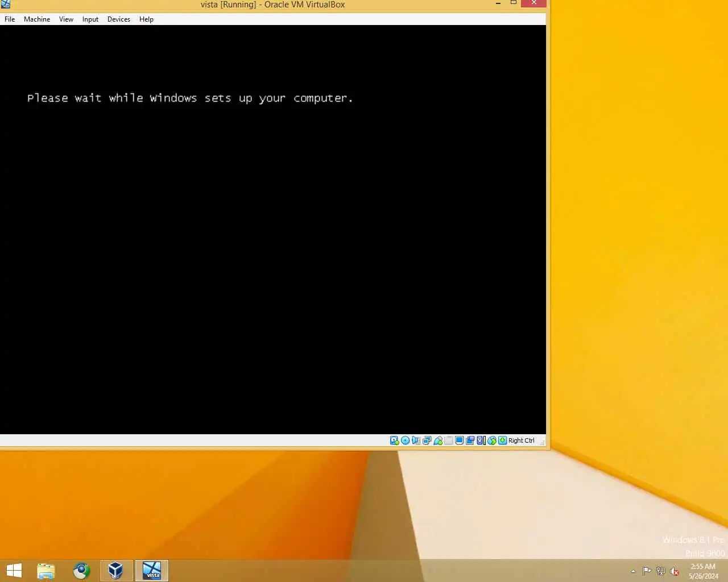Open the Help menu
This screenshot has height=582, width=728.
pyautogui.click(x=146, y=19)
